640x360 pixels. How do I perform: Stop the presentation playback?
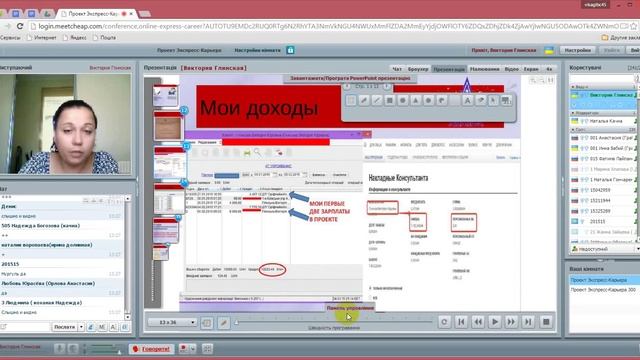[546, 322]
